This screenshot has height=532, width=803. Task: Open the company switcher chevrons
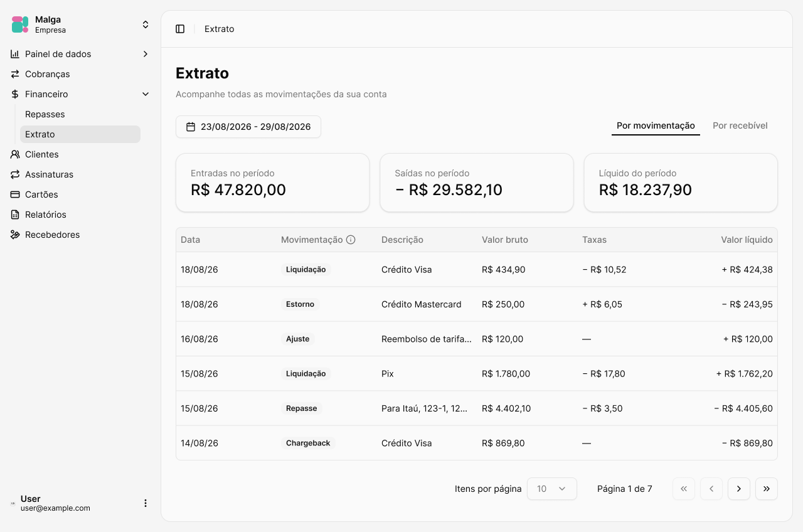[146, 24]
